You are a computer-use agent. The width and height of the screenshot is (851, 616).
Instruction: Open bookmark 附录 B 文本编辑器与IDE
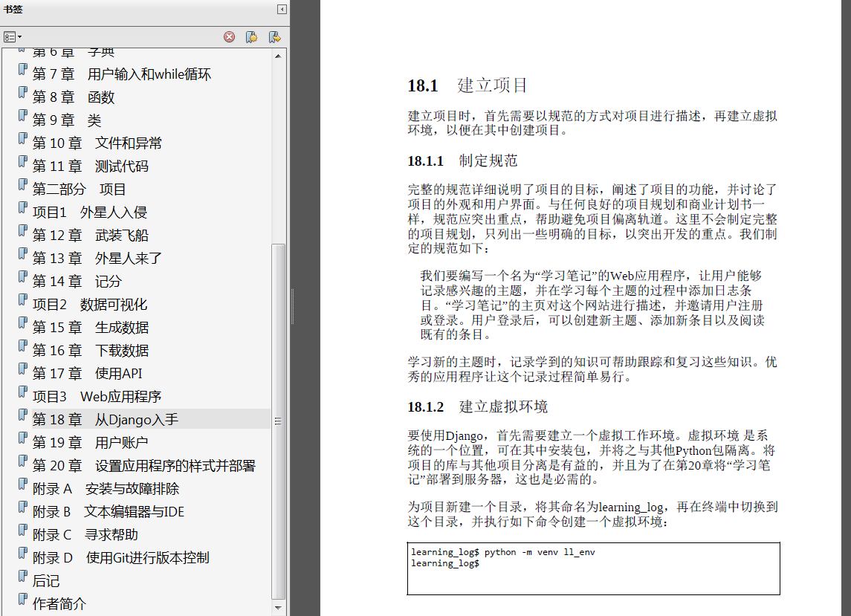(x=108, y=512)
